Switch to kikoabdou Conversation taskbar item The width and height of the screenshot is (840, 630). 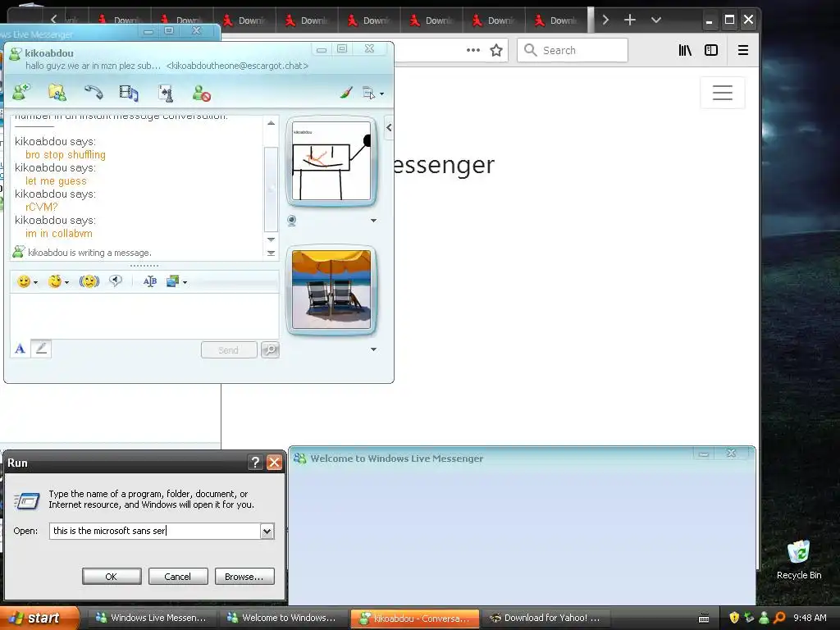click(x=414, y=619)
